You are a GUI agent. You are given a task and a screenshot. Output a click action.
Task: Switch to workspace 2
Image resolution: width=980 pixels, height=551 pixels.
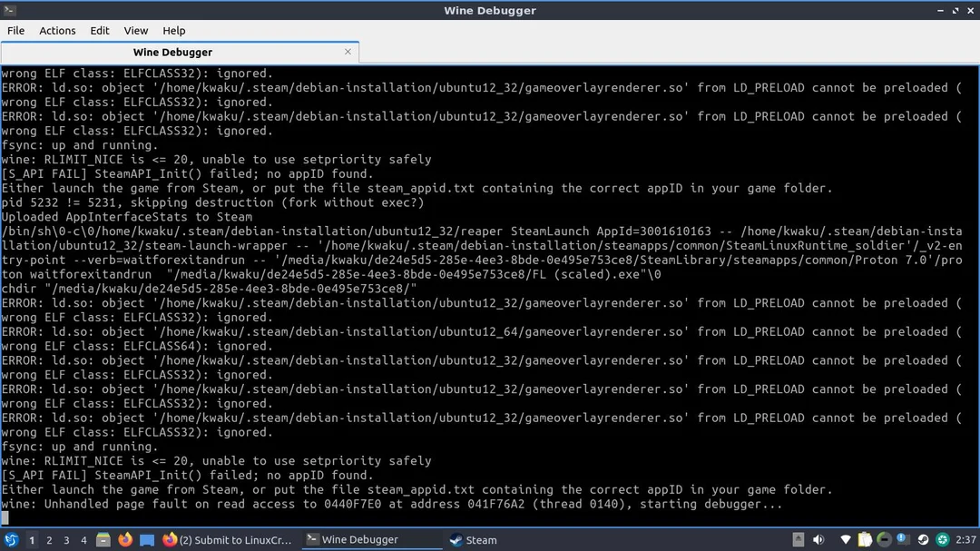pyautogui.click(x=48, y=539)
